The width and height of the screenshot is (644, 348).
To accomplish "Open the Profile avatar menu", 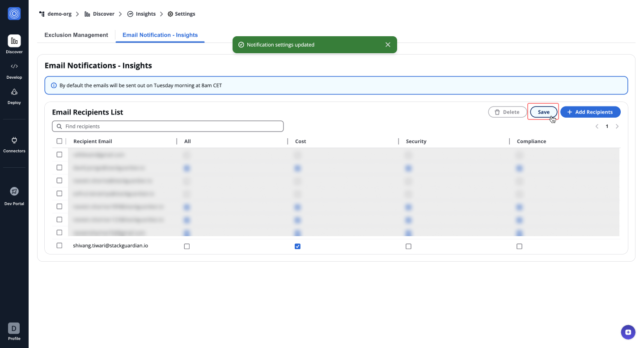I will tap(14, 329).
